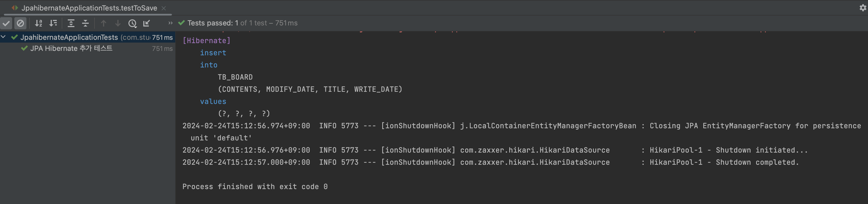Collapse all test nodes
Screen dimensions: 868x204
pyautogui.click(x=85, y=23)
